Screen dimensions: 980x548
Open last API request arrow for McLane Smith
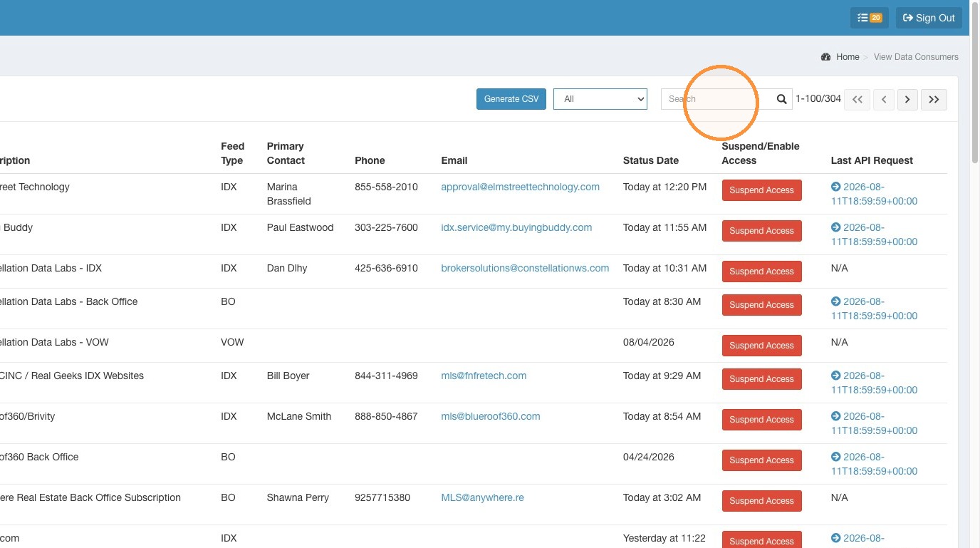(x=835, y=416)
